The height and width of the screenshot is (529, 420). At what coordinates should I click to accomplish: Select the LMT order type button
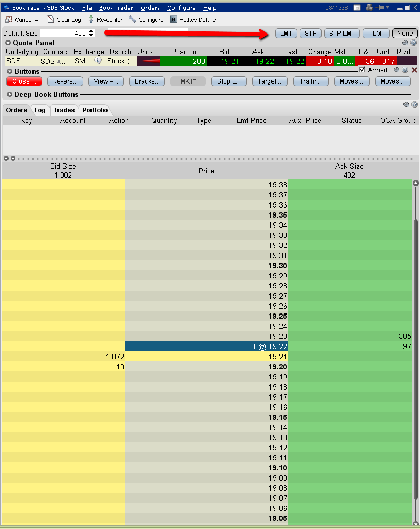pyautogui.click(x=286, y=34)
